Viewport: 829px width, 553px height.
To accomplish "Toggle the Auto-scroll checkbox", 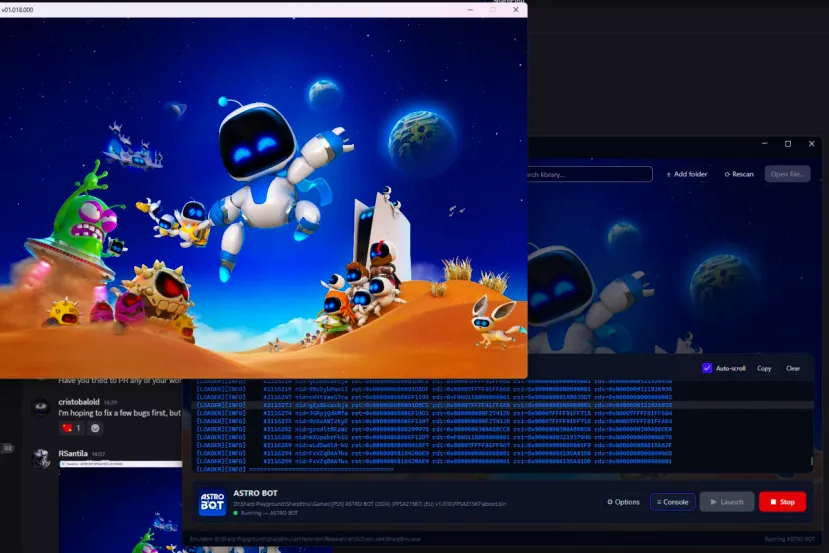I will click(707, 368).
